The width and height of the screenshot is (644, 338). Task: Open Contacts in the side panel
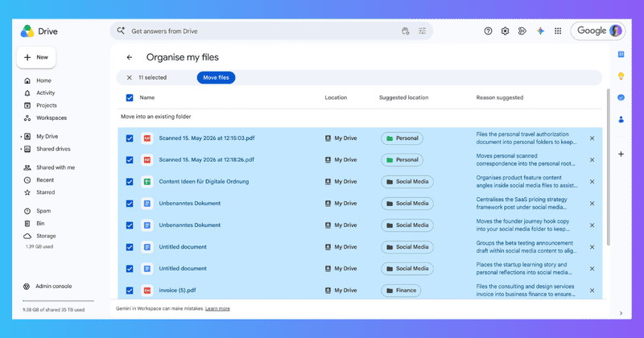tap(621, 120)
